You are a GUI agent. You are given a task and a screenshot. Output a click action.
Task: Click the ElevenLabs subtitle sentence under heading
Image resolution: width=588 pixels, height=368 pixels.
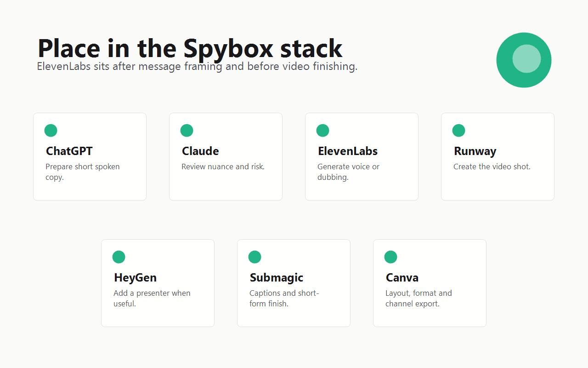(197, 66)
